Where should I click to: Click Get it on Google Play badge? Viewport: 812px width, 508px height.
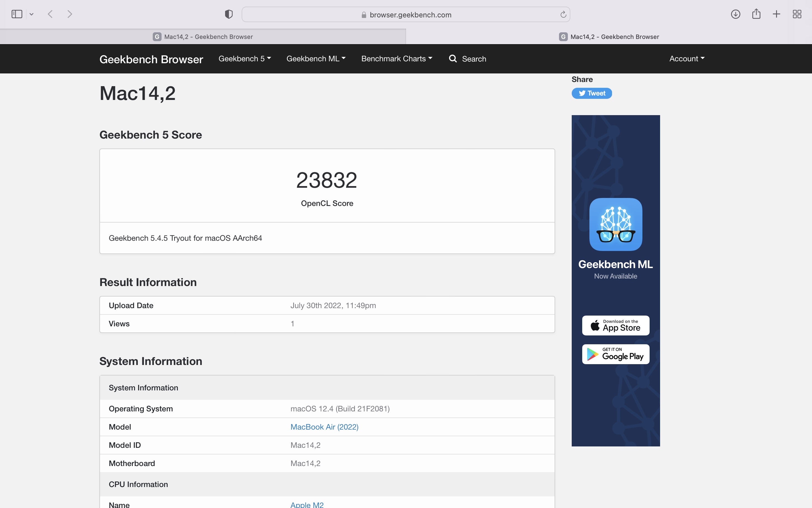coord(616,354)
